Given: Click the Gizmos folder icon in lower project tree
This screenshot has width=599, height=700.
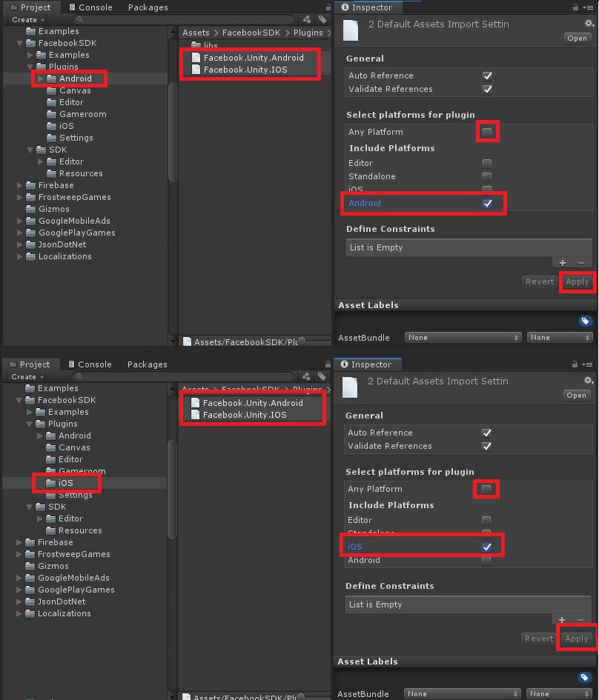Looking at the screenshot, I should click(x=30, y=566).
